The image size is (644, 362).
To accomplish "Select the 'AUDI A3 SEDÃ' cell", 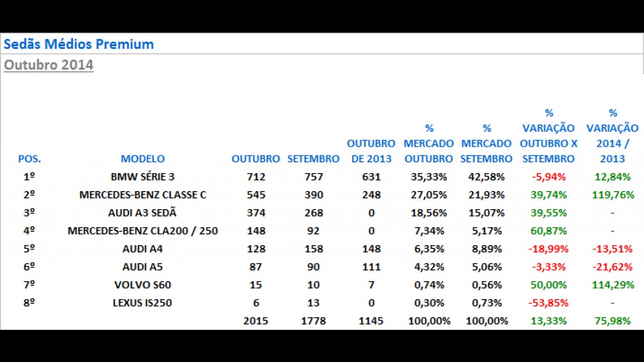I will (143, 213).
